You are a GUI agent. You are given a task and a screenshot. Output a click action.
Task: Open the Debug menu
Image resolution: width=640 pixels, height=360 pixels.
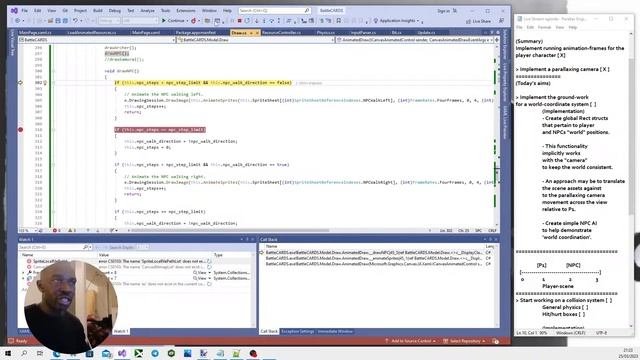pyautogui.click(x=115, y=11)
